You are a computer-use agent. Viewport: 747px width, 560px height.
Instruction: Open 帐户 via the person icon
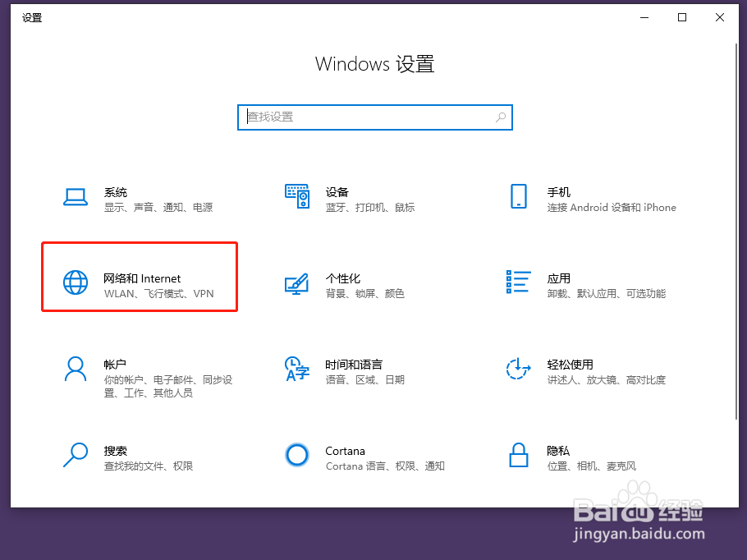(x=76, y=370)
